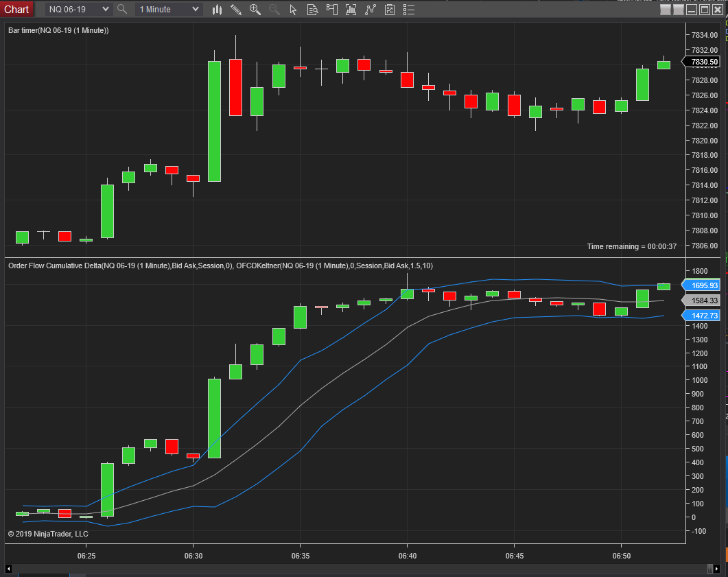Minimize the chart window
Viewport: 728px width, 577px height.
692,10
